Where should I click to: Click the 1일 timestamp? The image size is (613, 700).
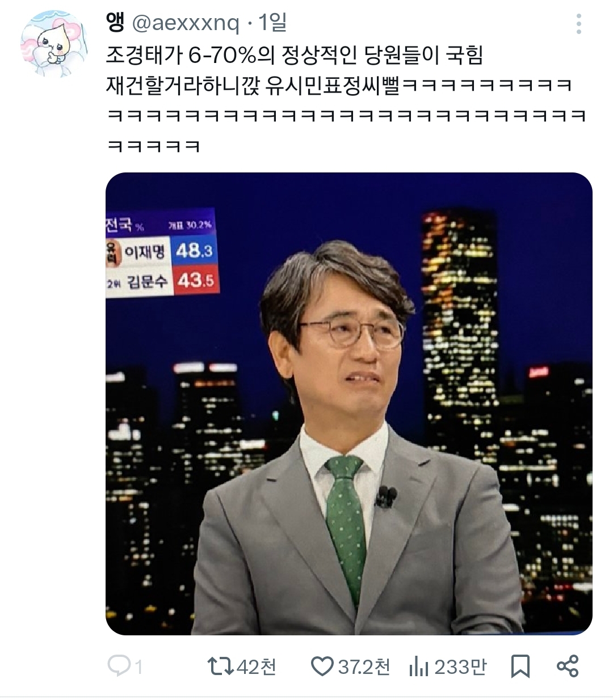(x=272, y=23)
